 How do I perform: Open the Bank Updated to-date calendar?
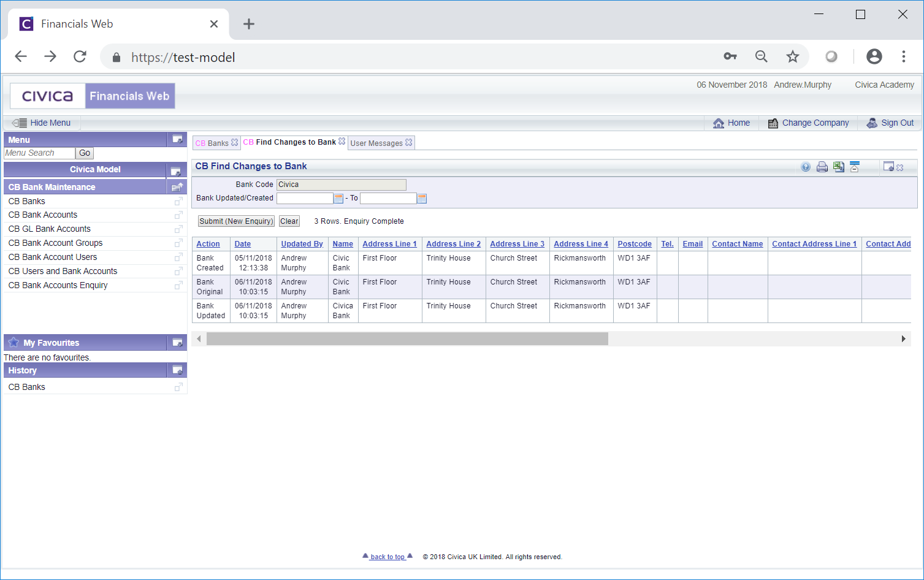point(422,198)
